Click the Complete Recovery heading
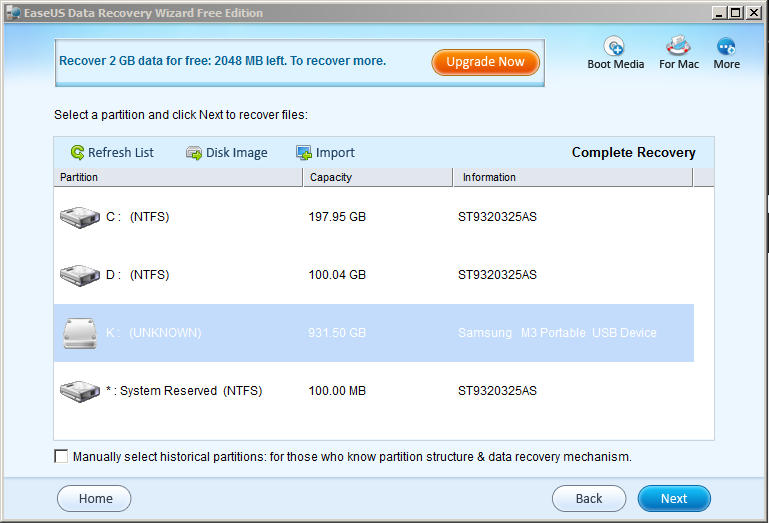This screenshot has height=523, width=769. click(634, 153)
